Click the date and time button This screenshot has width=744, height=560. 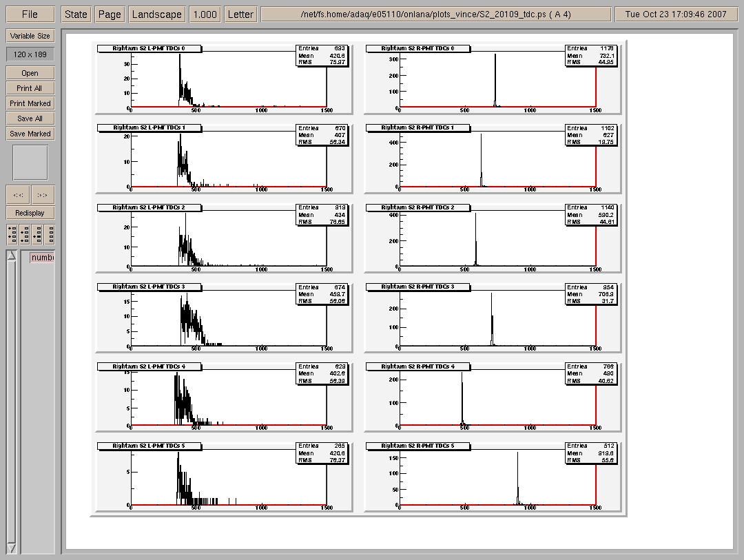[x=676, y=14]
